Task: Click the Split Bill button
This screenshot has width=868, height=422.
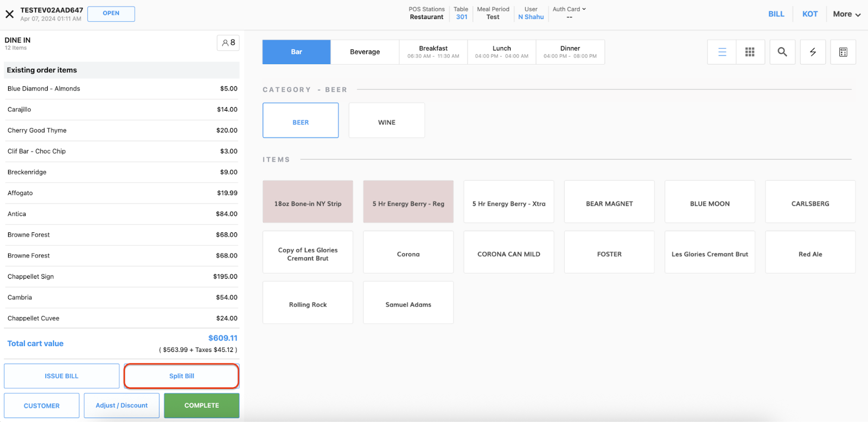Action: pyautogui.click(x=181, y=376)
